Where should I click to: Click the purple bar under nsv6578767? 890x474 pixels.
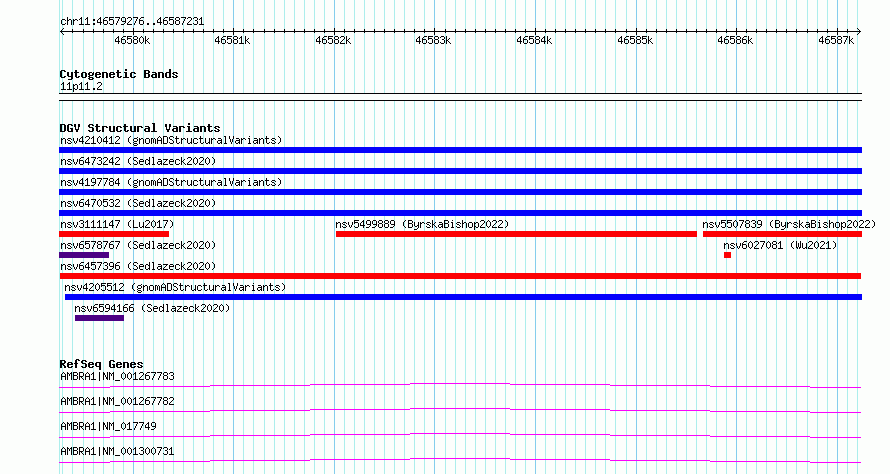pos(84,255)
